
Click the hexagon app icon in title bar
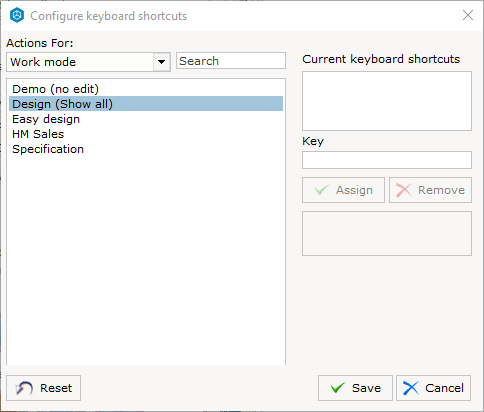17,16
